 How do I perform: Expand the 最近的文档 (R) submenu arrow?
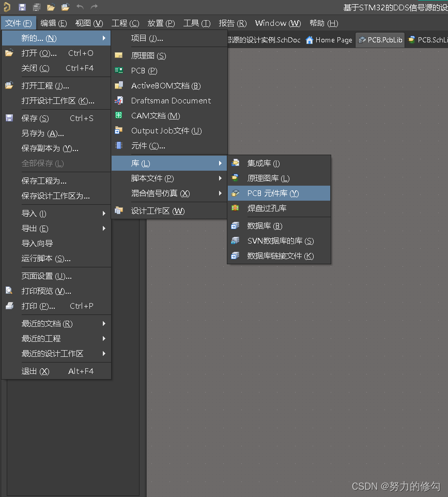pos(104,323)
